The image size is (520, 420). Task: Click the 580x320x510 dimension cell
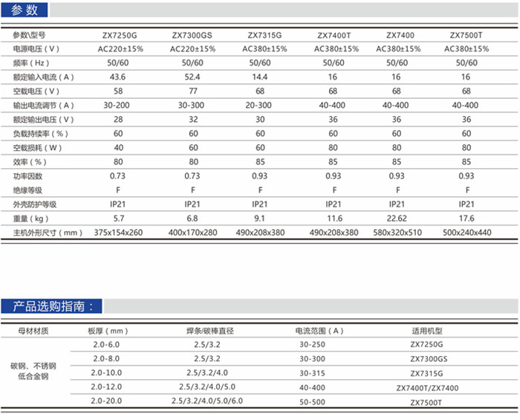[398, 233]
